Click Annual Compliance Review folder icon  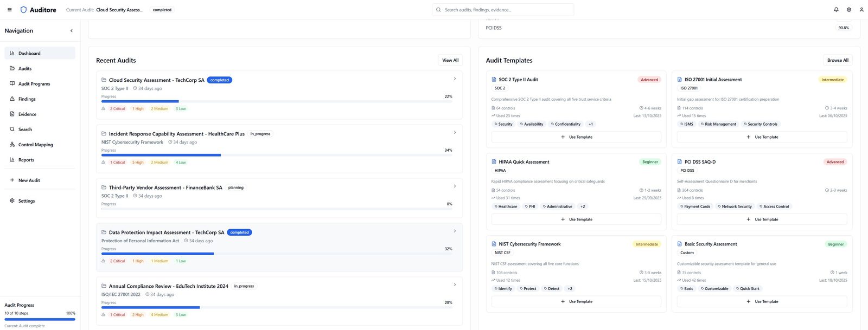point(104,286)
